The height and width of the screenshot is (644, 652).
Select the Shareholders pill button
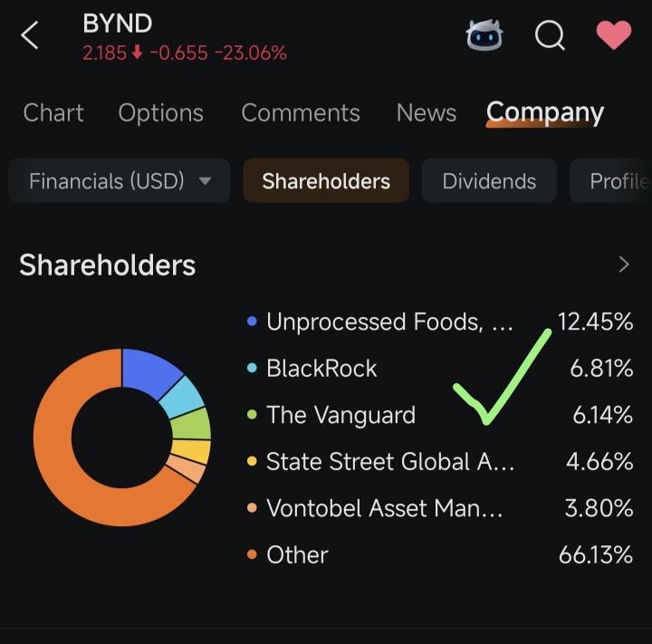coord(326,180)
